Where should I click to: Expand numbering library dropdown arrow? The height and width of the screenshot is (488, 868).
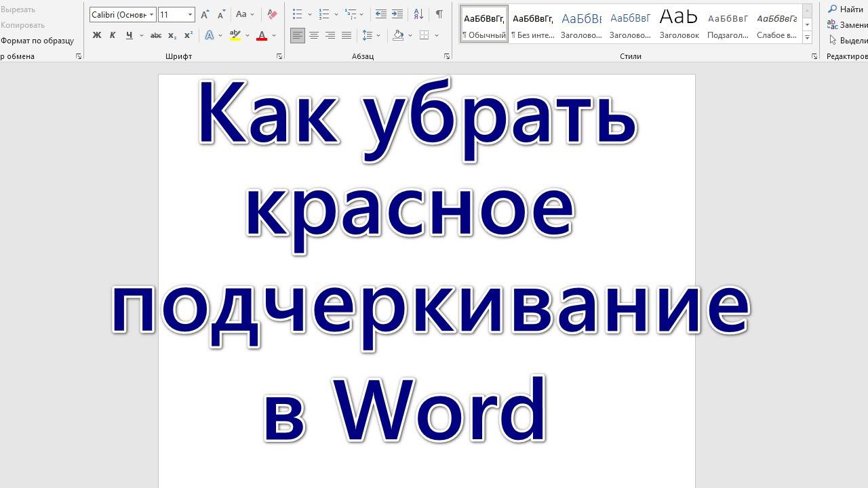pyautogui.click(x=336, y=14)
